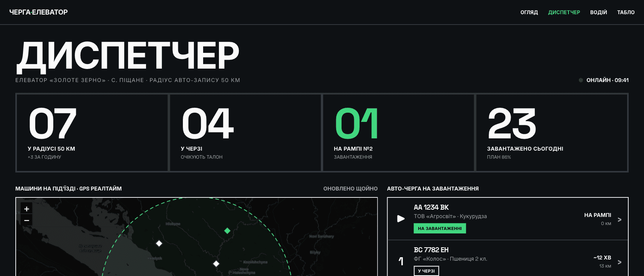Screen dimensions: 644x276
Task: Click the НА РАМПІ status text
Action: coord(598,215)
